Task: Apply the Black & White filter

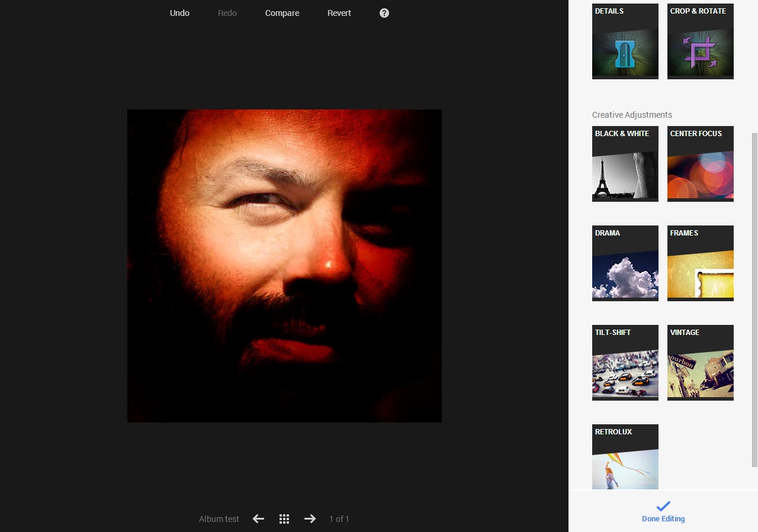Action: point(625,164)
